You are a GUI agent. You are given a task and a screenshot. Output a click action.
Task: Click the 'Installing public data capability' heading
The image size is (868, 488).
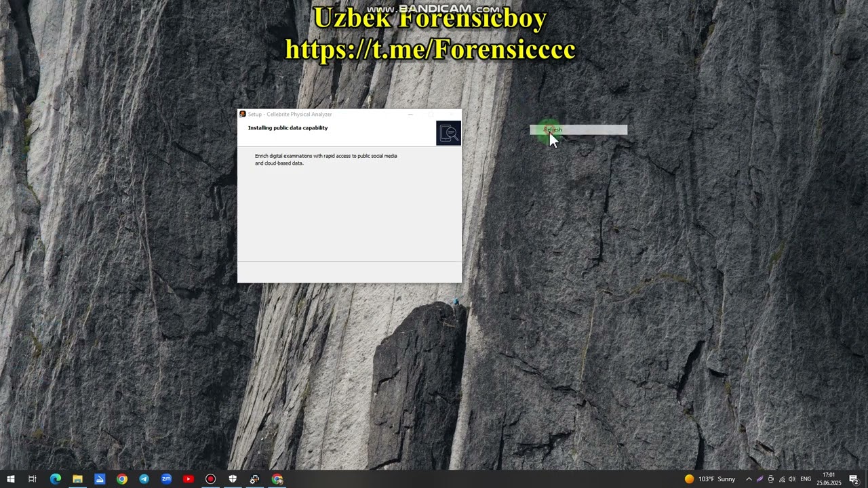click(x=288, y=128)
